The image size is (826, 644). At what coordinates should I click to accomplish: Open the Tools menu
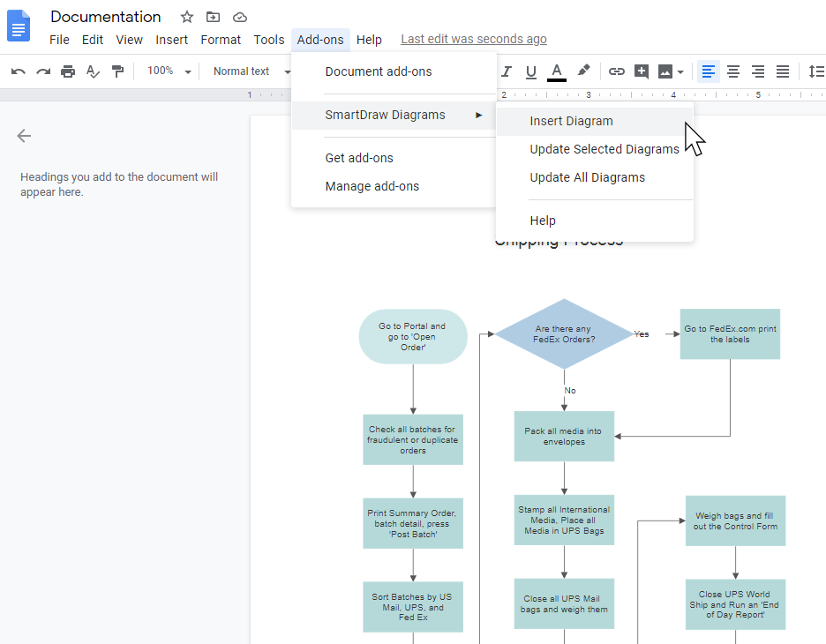tap(268, 40)
